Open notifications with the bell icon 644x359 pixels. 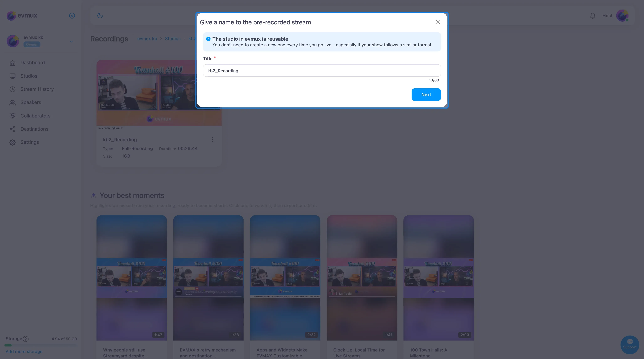tap(592, 16)
